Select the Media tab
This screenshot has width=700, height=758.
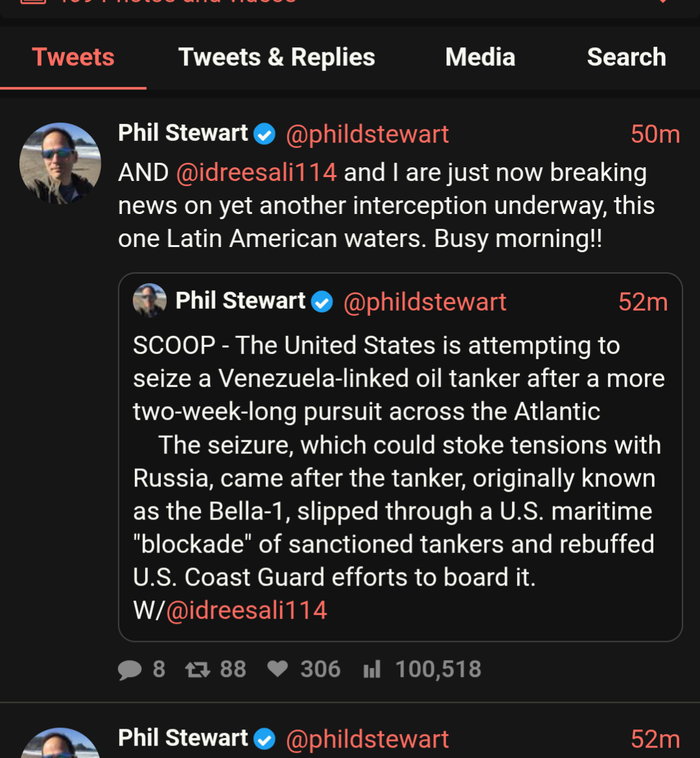click(480, 57)
